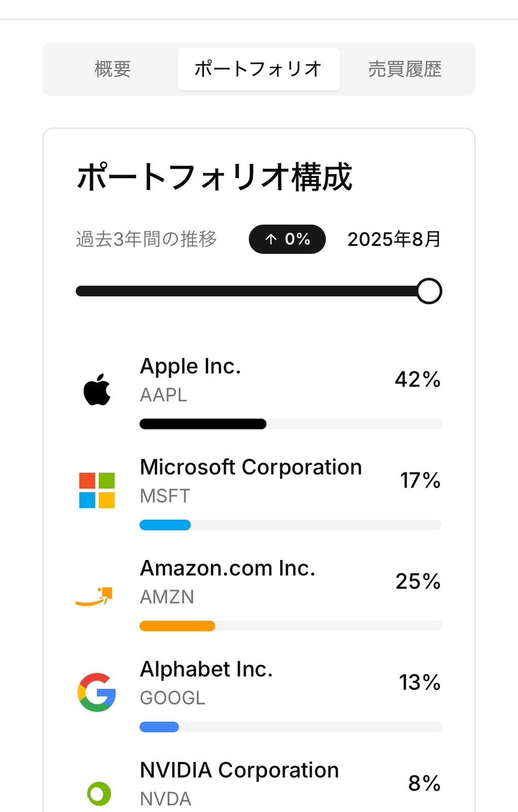Click the MSFT ticker label
518x812 pixels.
(x=164, y=496)
